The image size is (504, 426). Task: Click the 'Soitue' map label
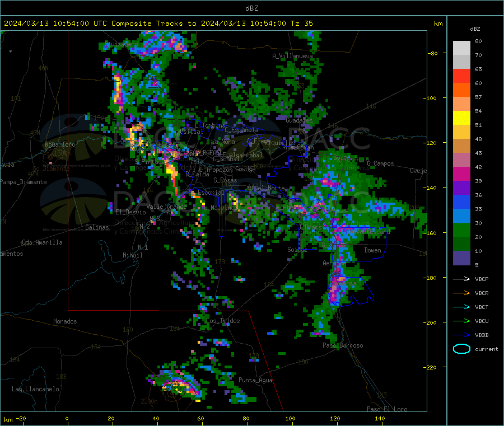tap(297, 249)
